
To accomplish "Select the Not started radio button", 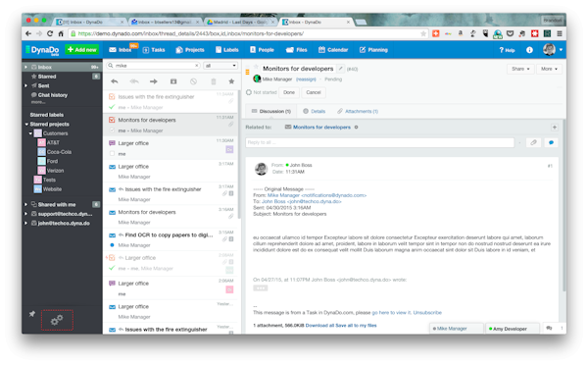I will click(249, 92).
